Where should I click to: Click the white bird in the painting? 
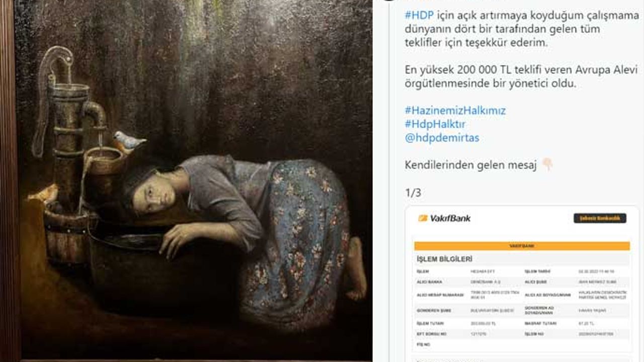click(x=129, y=141)
